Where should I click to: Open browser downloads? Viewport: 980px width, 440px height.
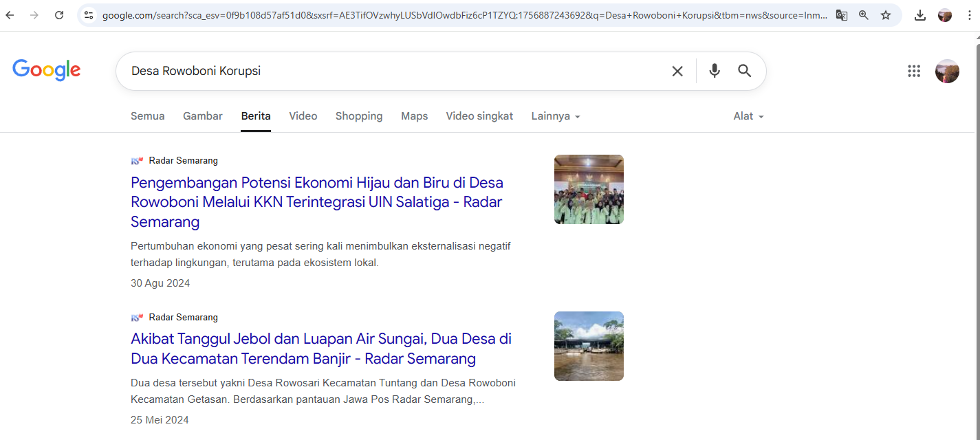pos(920,15)
